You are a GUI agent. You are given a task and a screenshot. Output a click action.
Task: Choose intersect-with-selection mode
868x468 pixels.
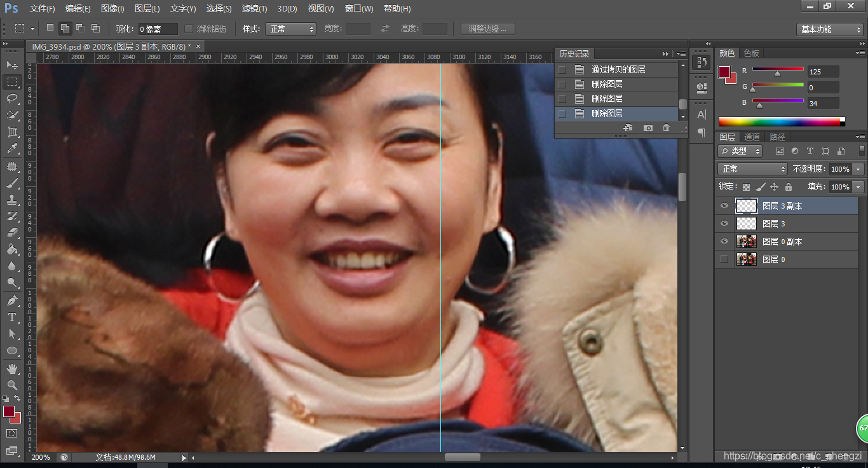click(95, 29)
